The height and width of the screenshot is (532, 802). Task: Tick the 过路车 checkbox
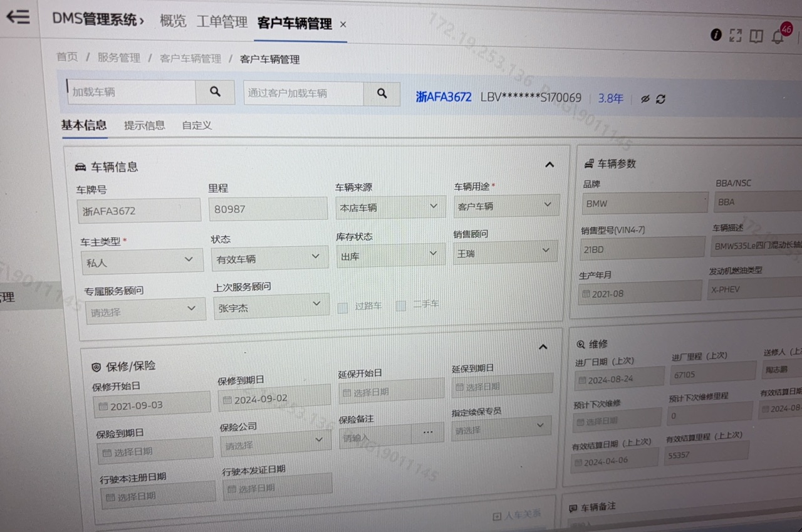coord(343,308)
